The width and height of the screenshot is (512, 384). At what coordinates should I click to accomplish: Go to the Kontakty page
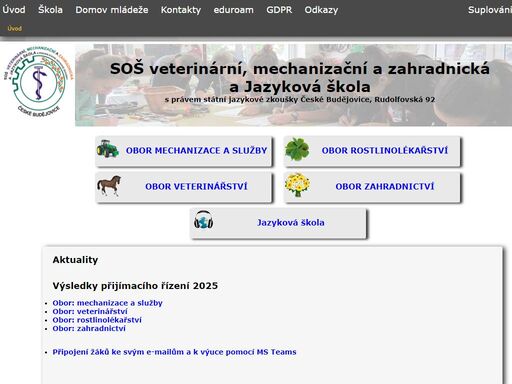[x=181, y=10]
